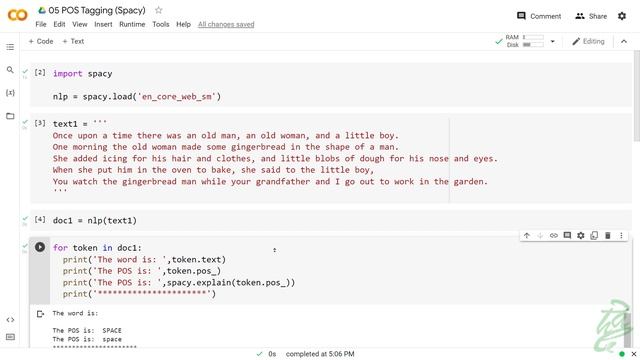Image resolution: width=640 pixels, height=360 pixels.
Task: Open the Colab home logo
Action: pos(17,16)
